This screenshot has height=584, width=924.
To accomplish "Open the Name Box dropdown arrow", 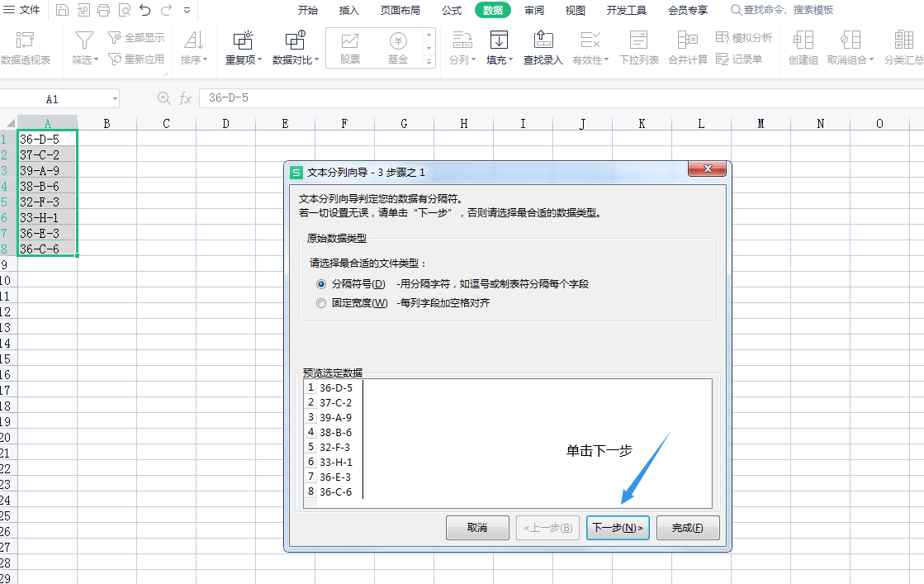I will click(115, 98).
